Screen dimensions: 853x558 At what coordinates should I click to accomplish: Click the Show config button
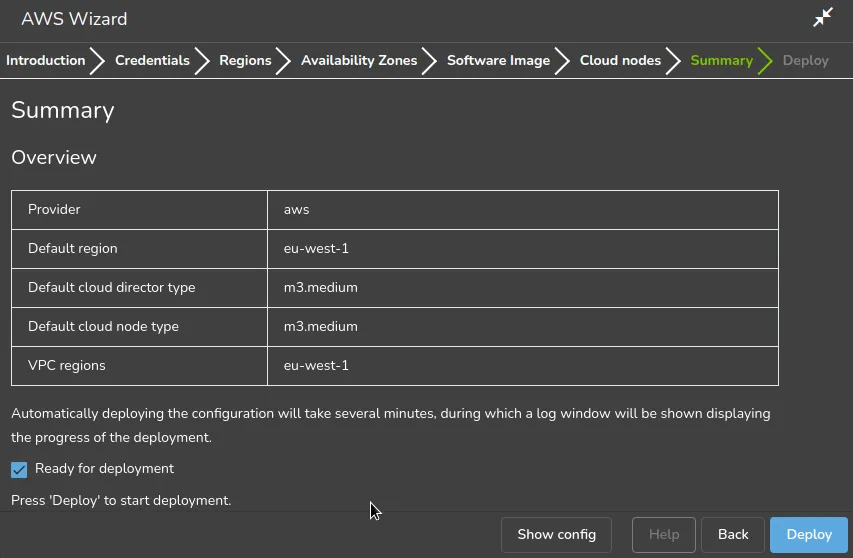coord(557,535)
